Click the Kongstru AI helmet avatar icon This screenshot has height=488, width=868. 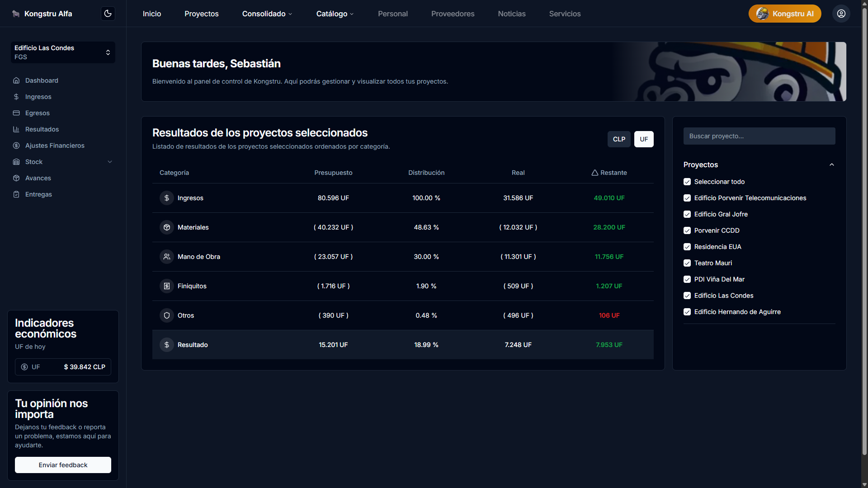click(762, 14)
